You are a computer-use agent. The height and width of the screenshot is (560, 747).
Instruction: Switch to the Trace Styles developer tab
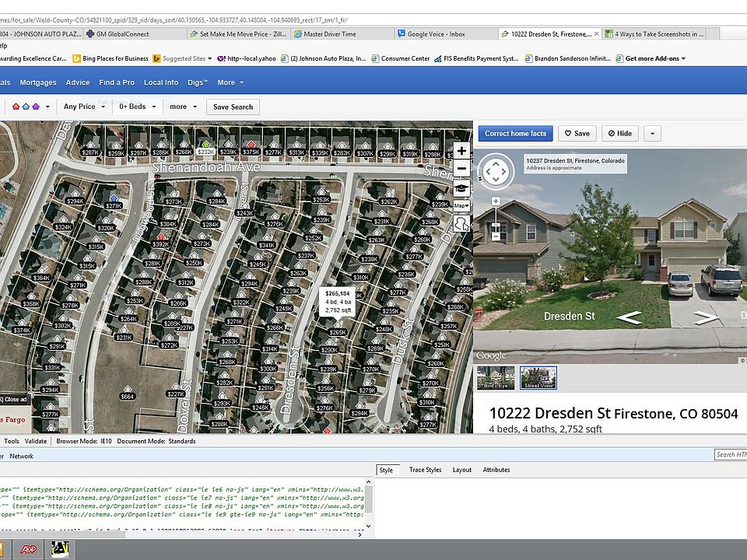[425, 470]
